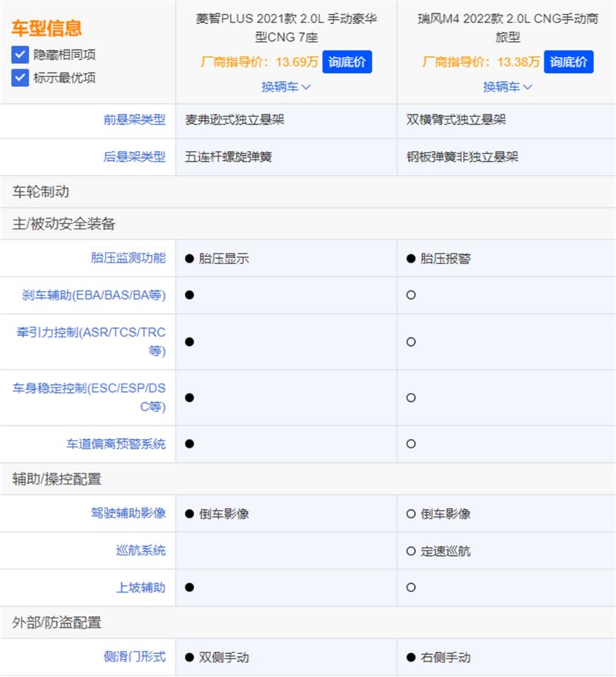The width and height of the screenshot is (616, 677).
Task: Click filled dot for 菱智PLUS 上坡辅助
Action: (x=189, y=588)
